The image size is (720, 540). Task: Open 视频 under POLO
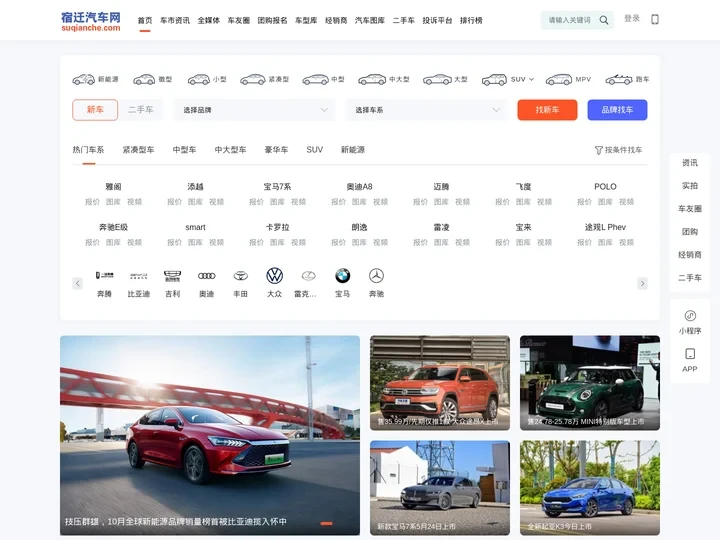coord(626,202)
